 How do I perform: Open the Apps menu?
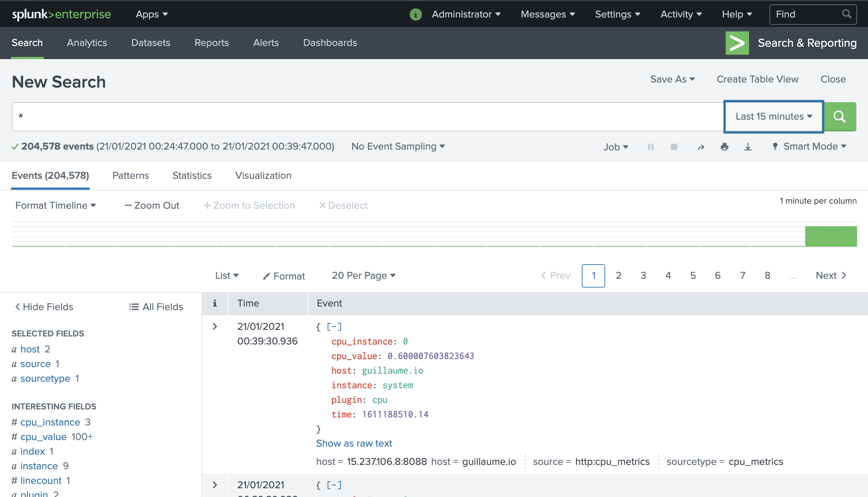coord(151,14)
